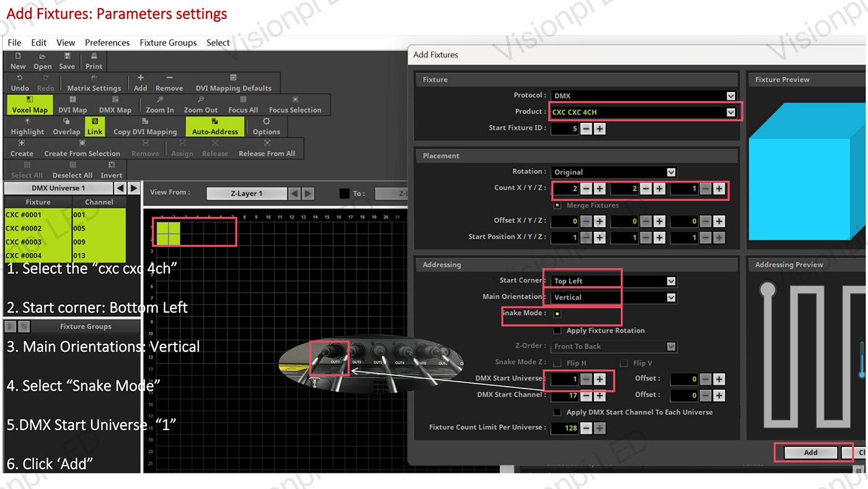Increase Start Fixture ID with plus
Image resolution: width=868 pixels, height=489 pixels.
600,129
